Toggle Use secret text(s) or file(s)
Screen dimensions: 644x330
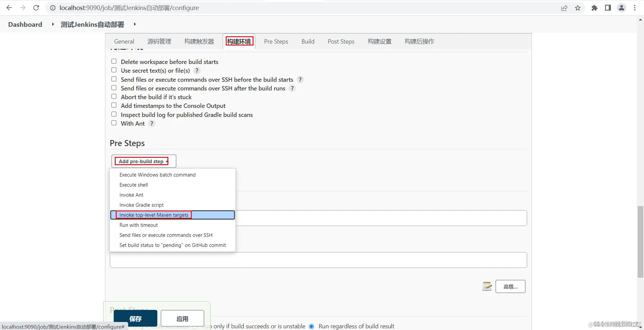114,70
